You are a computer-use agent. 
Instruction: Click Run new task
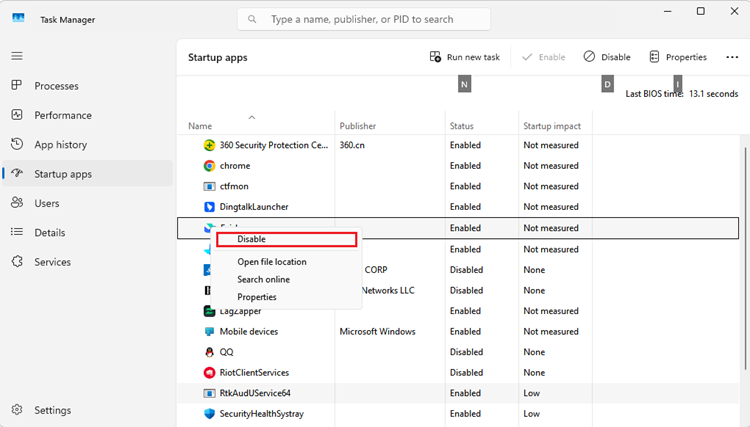pos(464,57)
